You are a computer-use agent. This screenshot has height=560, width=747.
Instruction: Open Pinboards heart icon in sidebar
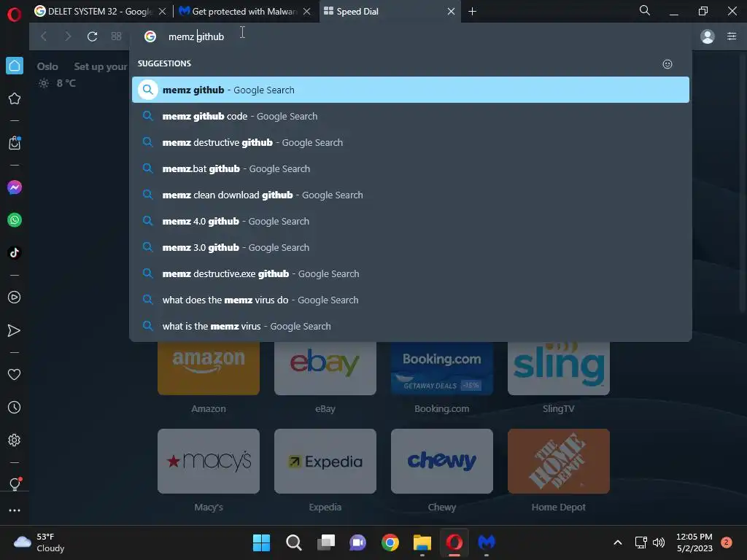(15, 374)
